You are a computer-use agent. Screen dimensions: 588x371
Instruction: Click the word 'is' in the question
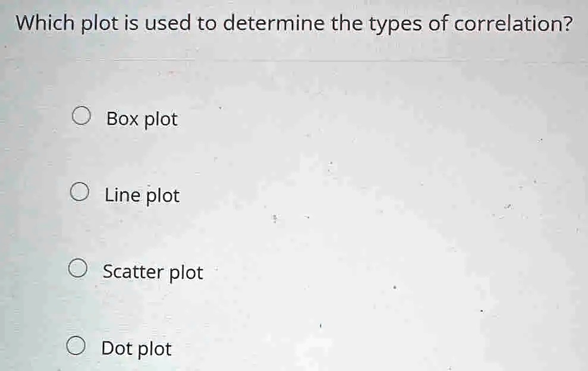pos(131,23)
